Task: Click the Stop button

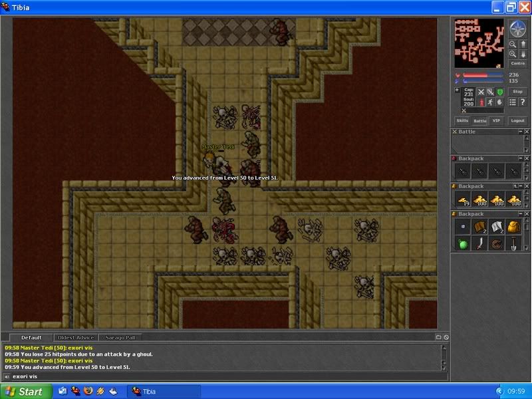Action: (517, 92)
